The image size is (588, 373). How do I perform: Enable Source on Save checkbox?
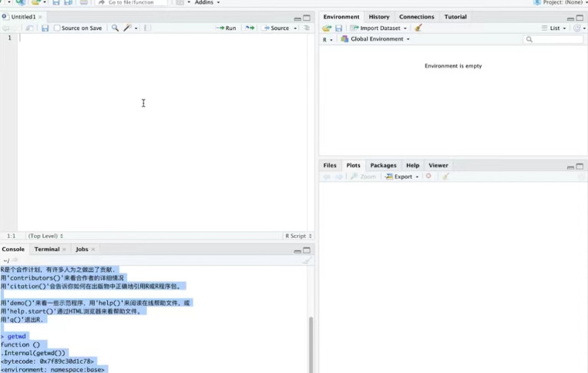point(57,28)
